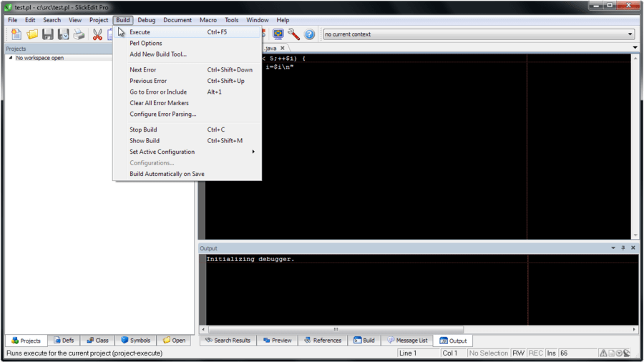The image size is (644, 362).
Task: Click the wrench tools icon in toolbar
Action: pos(293,34)
